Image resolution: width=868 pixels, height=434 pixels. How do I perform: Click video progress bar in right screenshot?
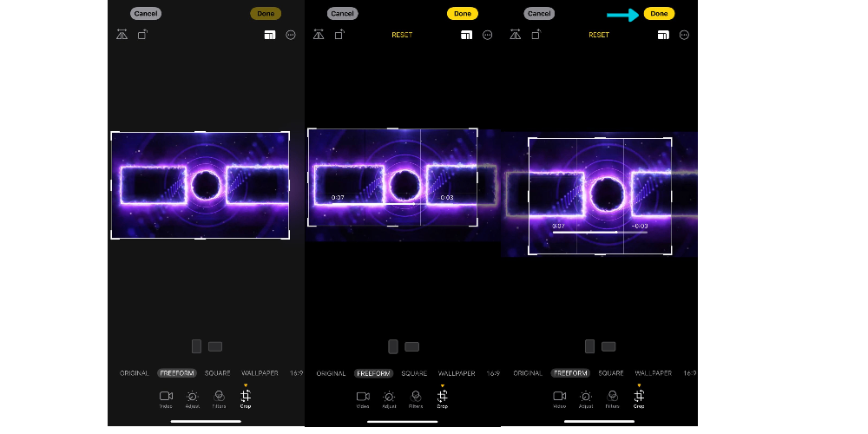pyautogui.click(x=600, y=233)
